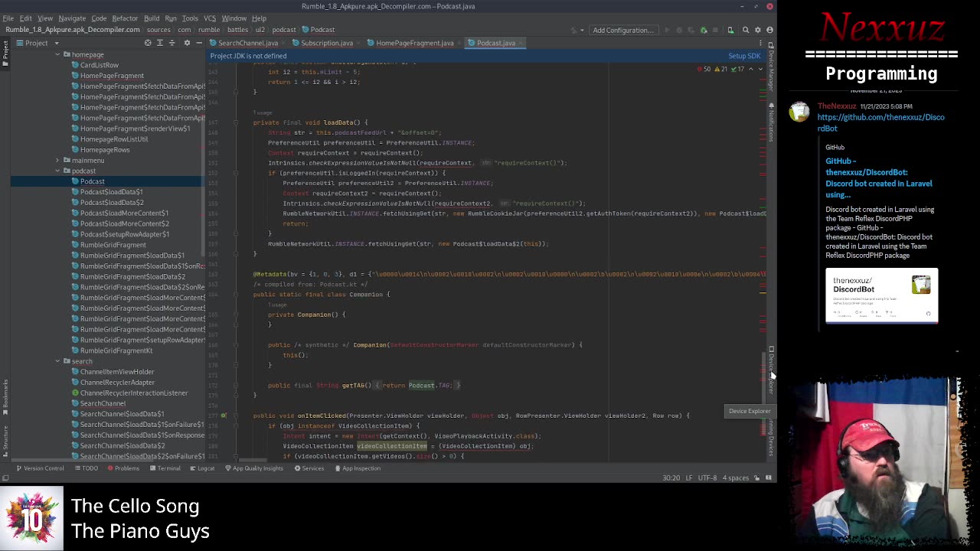Screen dimensions: 980x551
Task: Open the File menu
Action: (8, 18)
